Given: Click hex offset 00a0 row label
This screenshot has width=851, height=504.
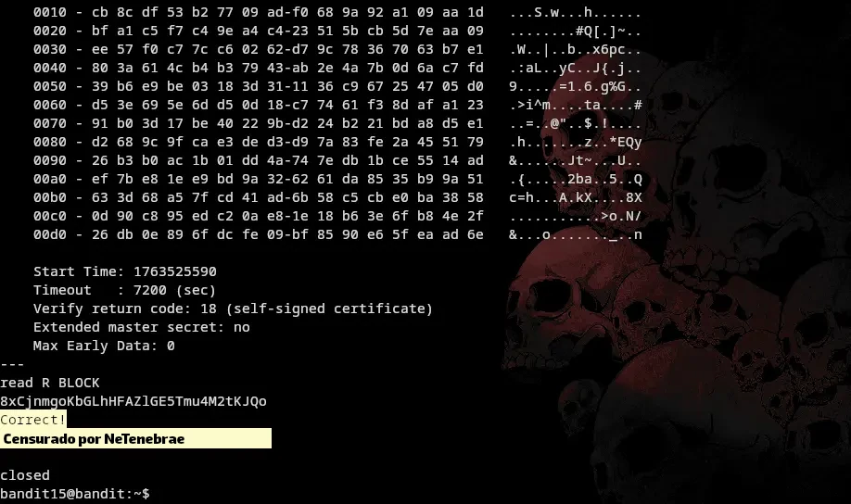Looking at the screenshot, I should tap(50, 179).
